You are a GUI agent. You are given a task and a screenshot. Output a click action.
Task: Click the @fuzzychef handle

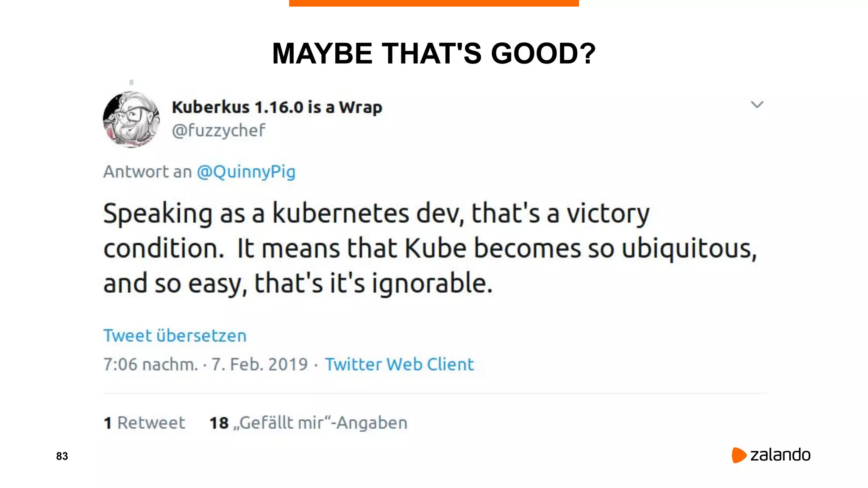point(218,130)
